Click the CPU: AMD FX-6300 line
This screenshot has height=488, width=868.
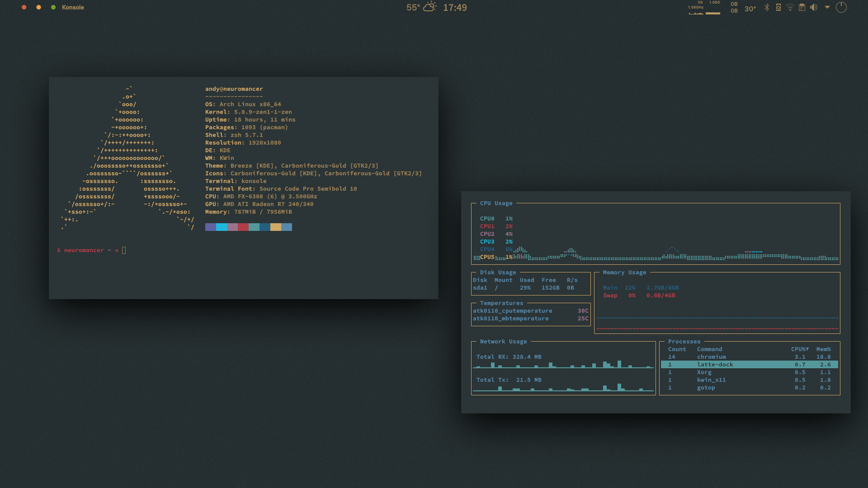pos(261,197)
